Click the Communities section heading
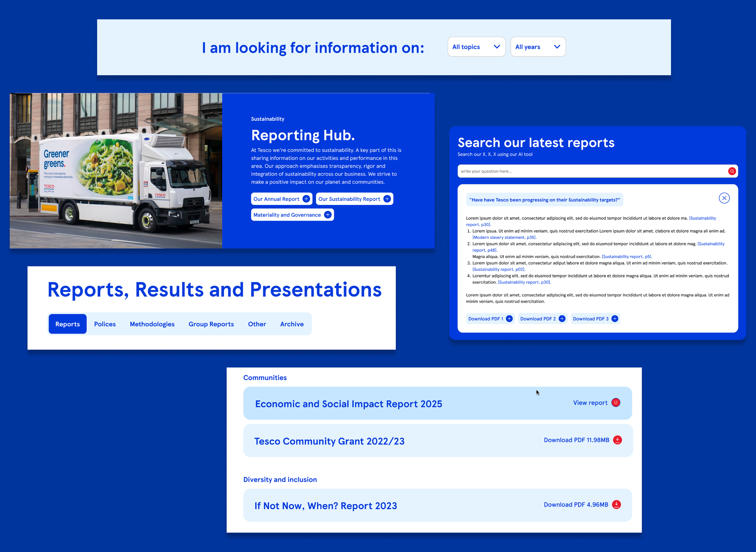Screen dimensions: 756x552 (265, 377)
